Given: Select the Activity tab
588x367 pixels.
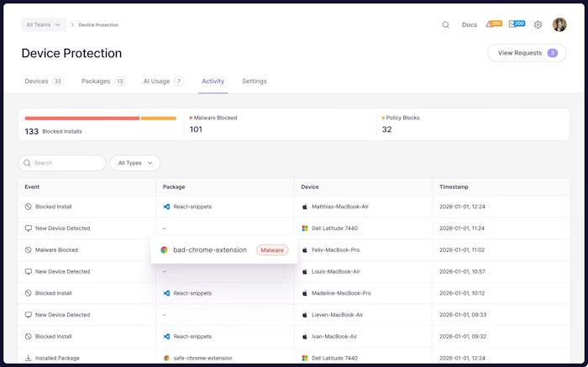Looking at the screenshot, I should [x=213, y=81].
